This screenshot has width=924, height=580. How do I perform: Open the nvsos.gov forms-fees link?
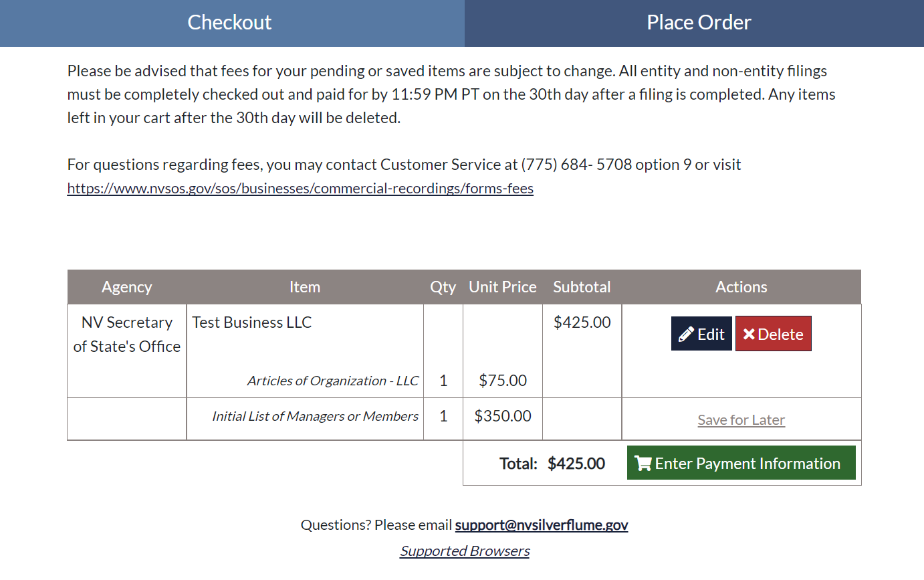(x=300, y=189)
